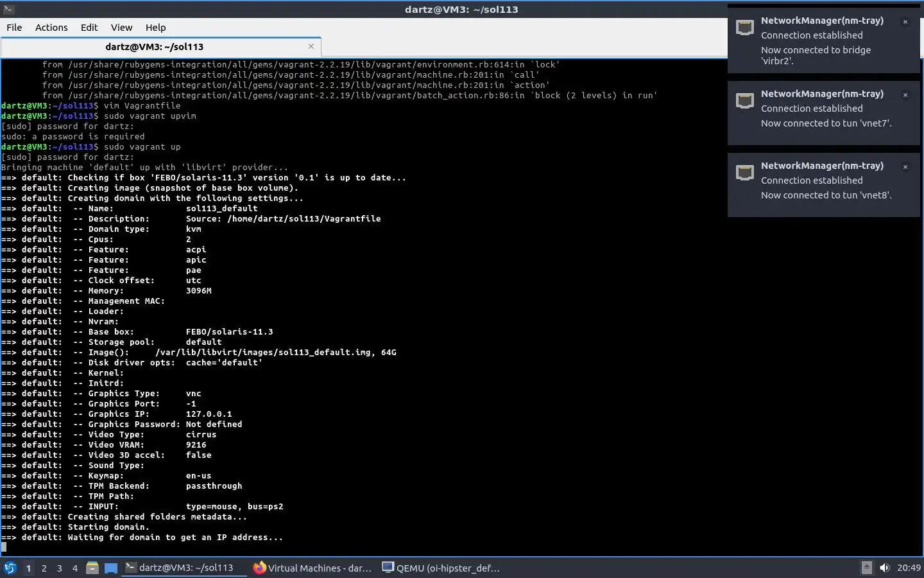Open the volume control
924x578 pixels.
885,568
